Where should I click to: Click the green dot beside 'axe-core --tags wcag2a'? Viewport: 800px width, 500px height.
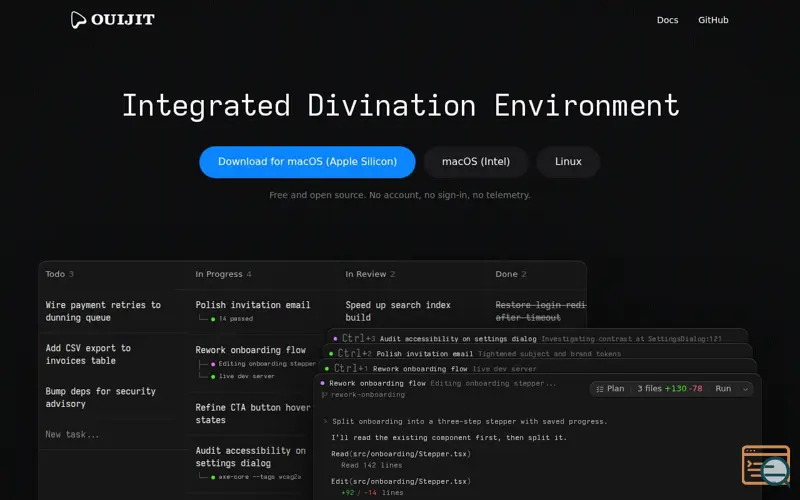[213, 478]
